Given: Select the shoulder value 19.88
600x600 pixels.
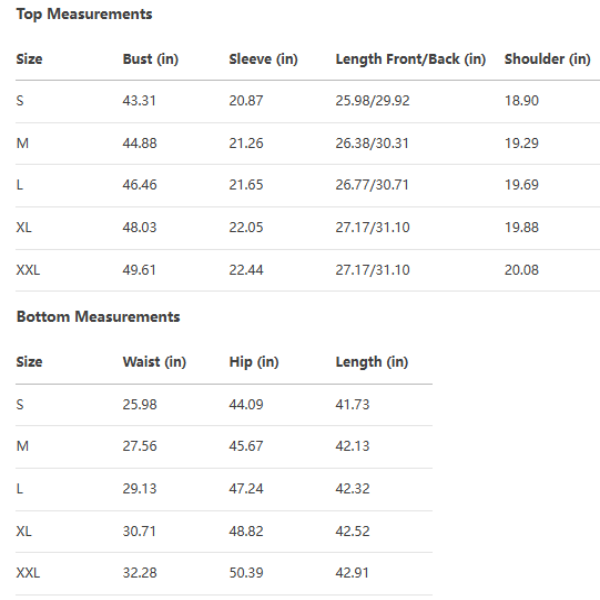Looking at the screenshot, I should pyautogui.click(x=522, y=227).
